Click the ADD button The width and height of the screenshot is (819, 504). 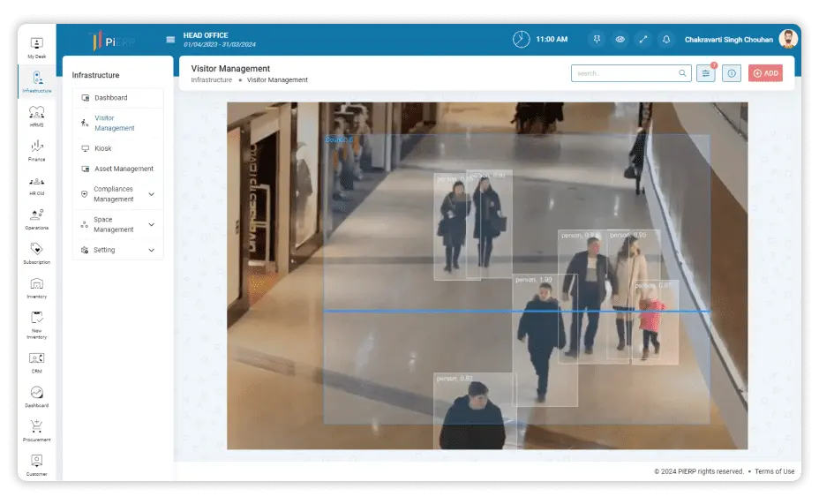pos(765,73)
